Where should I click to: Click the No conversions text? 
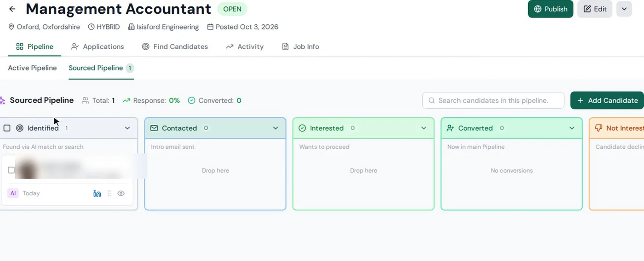point(512,170)
